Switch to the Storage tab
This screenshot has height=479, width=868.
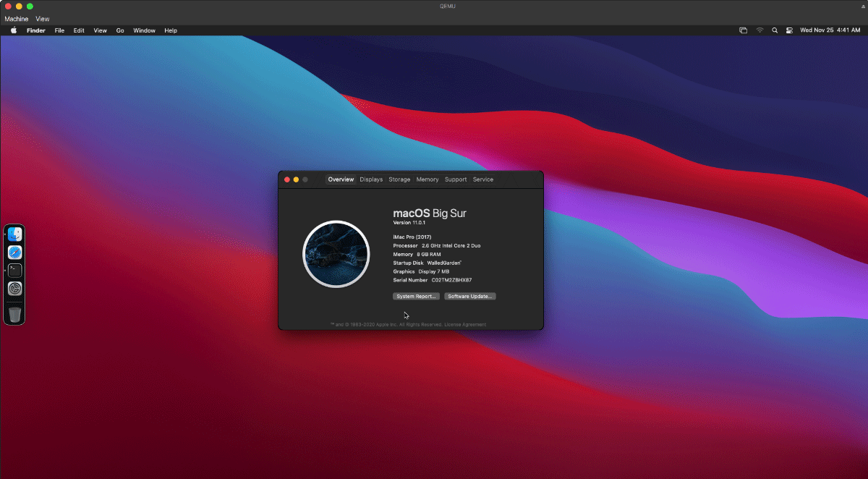coord(399,179)
